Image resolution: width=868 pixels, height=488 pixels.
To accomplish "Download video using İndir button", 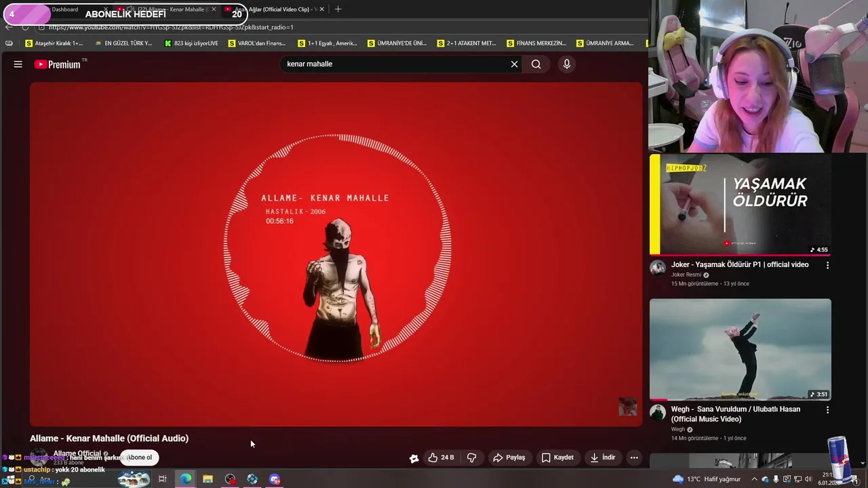I will (x=602, y=457).
